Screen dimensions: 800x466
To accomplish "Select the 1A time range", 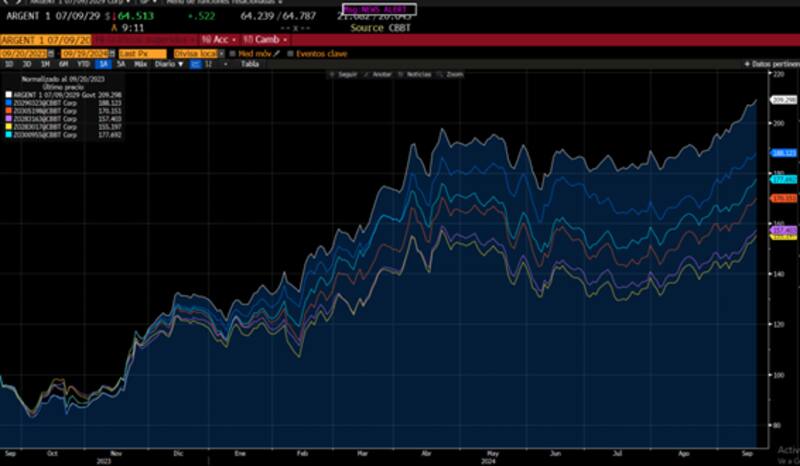I will (x=101, y=64).
